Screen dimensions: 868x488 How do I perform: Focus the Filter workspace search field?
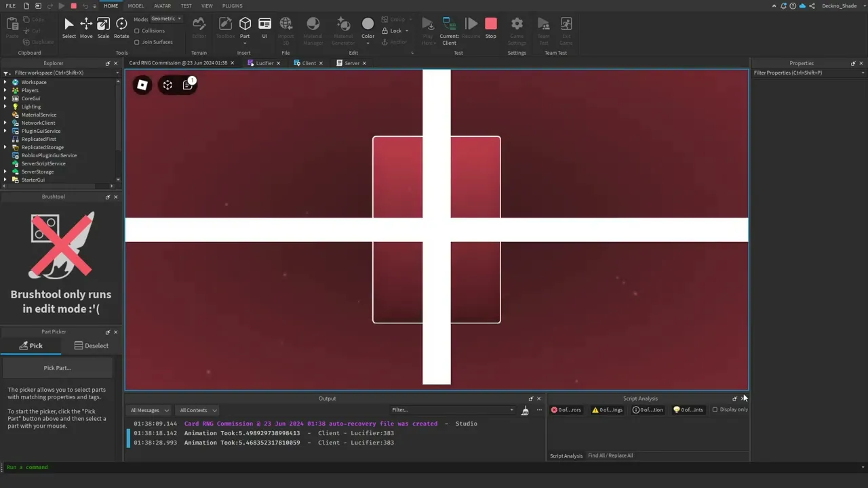click(x=61, y=73)
